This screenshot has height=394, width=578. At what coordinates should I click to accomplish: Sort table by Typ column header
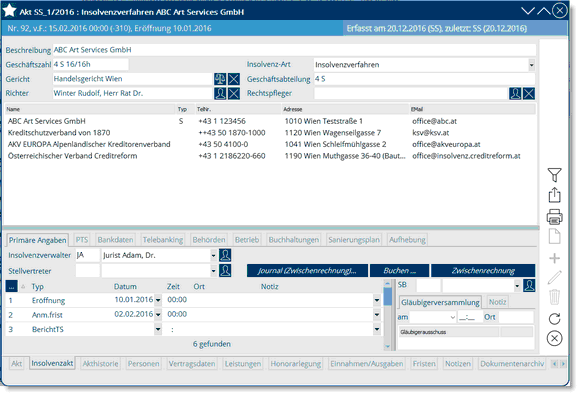tap(38, 287)
